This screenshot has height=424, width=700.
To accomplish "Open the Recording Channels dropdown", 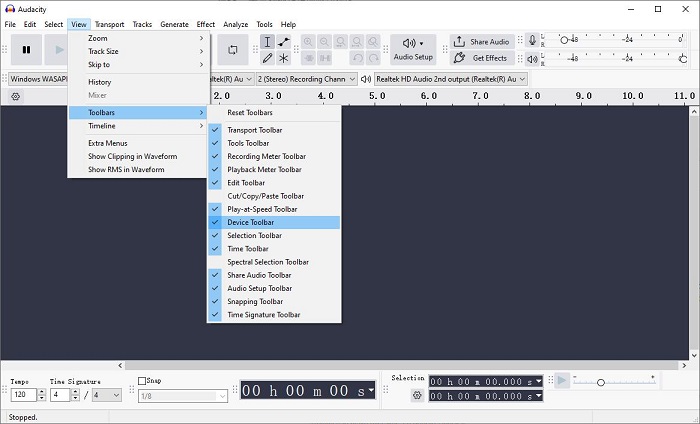I will (306, 79).
